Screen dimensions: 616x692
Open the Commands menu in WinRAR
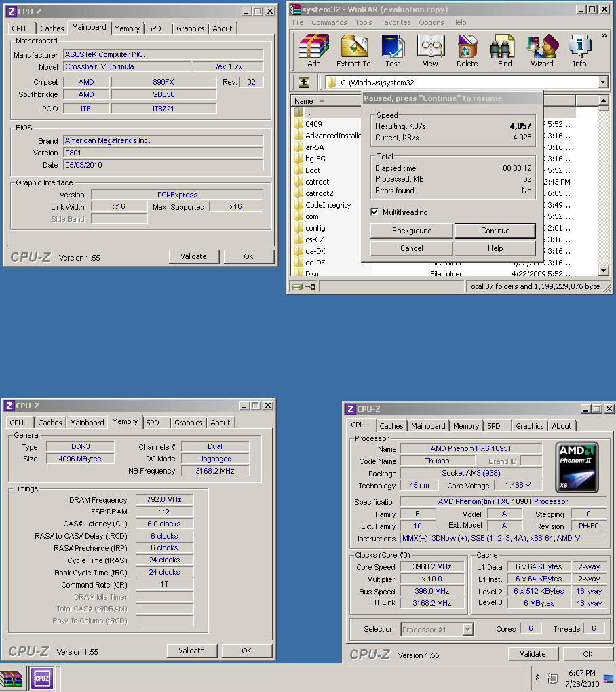tap(329, 22)
